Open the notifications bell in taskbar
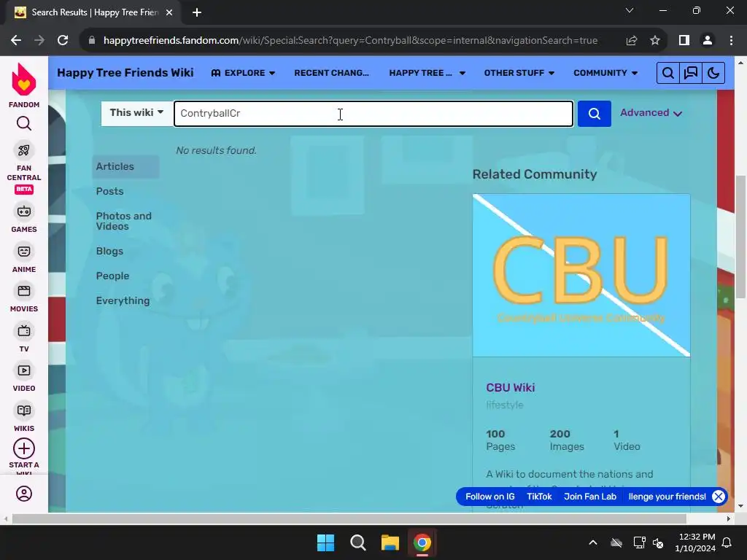Screen dimensions: 747x560 click(727, 542)
